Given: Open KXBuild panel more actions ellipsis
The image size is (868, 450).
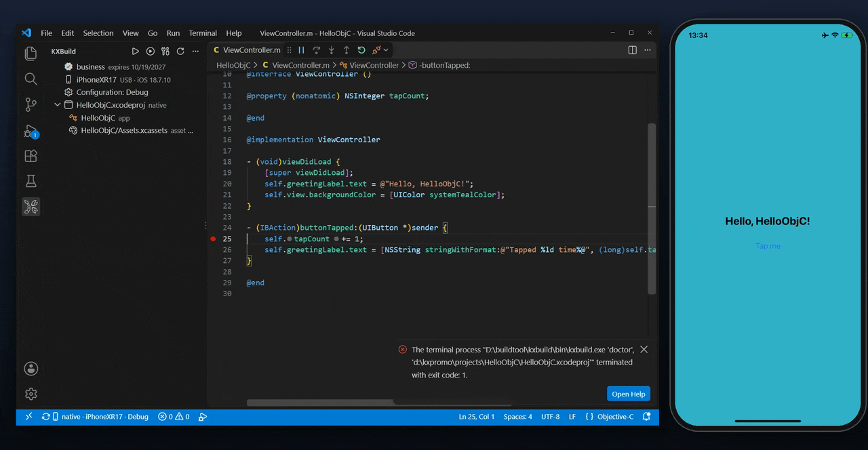Looking at the screenshot, I should pos(195,52).
